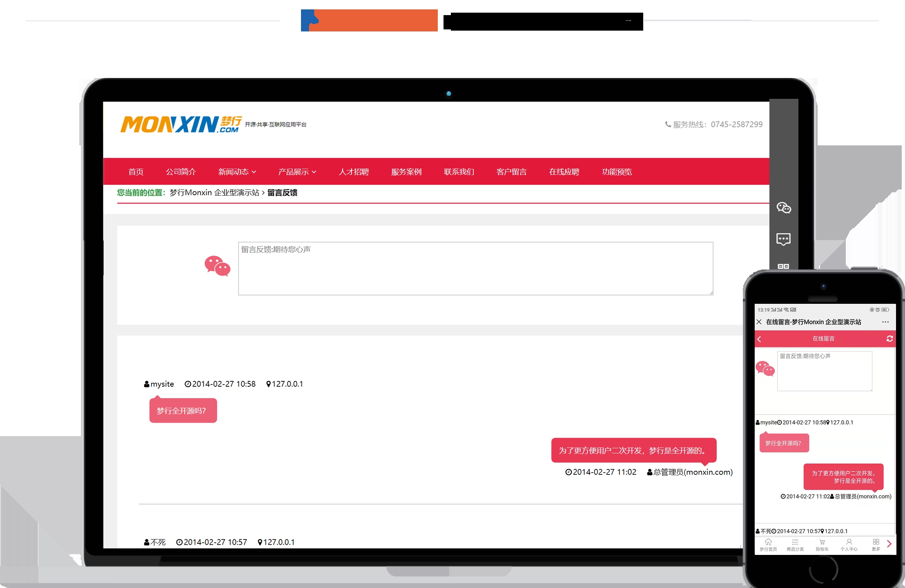Tap the 个人中心 icon in phone bottom bar
The width and height of the screenshot is (905, 588).
click(849, 545)
